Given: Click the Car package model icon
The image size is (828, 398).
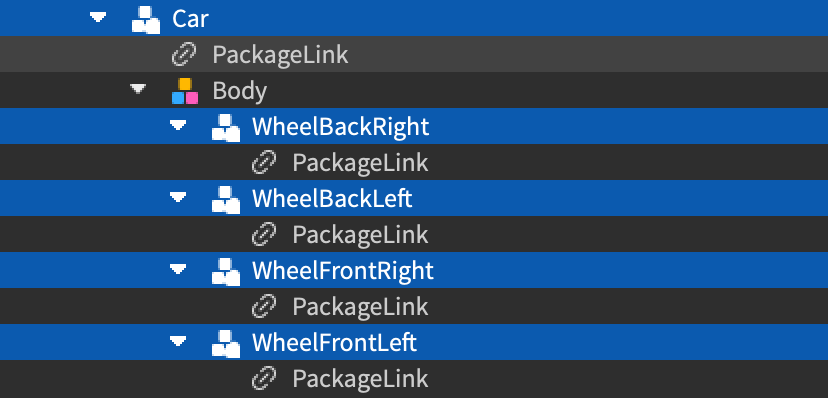Looking at the screenshot, I should click(146, 19).
